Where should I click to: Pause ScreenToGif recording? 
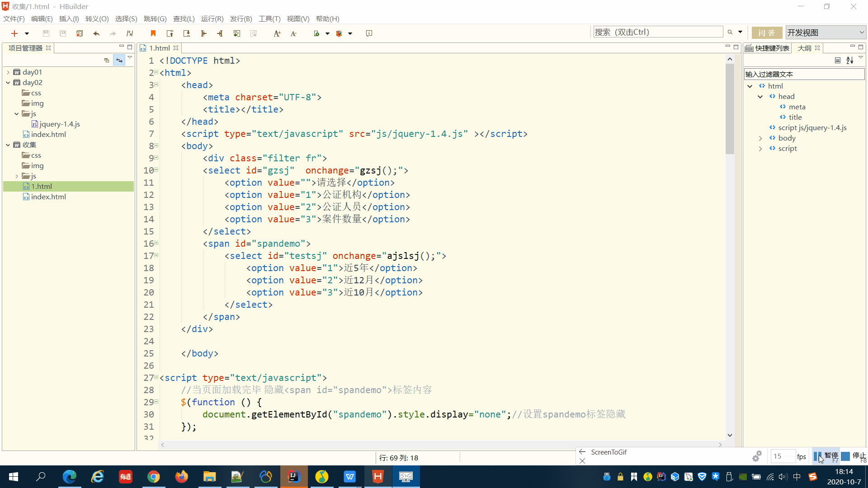(826, 456)
